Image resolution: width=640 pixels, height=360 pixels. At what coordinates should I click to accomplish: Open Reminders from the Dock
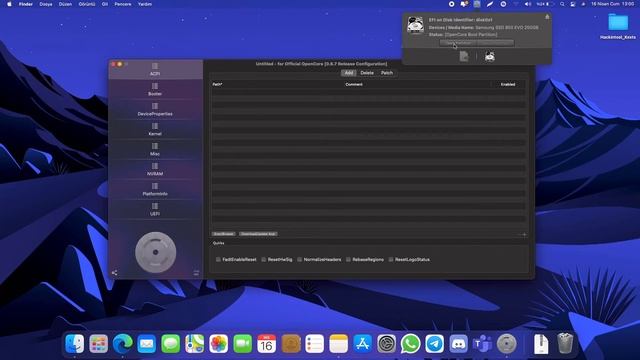(315, 344)
